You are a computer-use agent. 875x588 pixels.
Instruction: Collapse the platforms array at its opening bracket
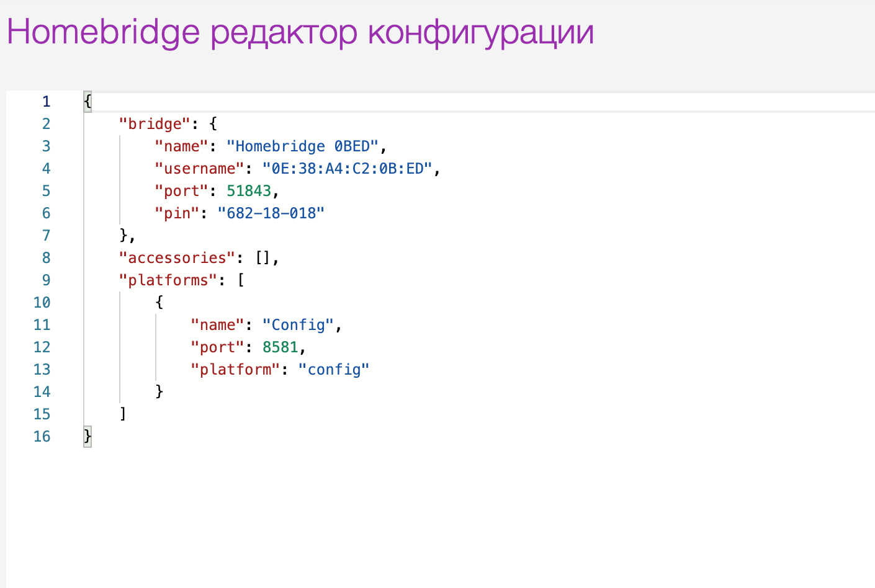241,280
